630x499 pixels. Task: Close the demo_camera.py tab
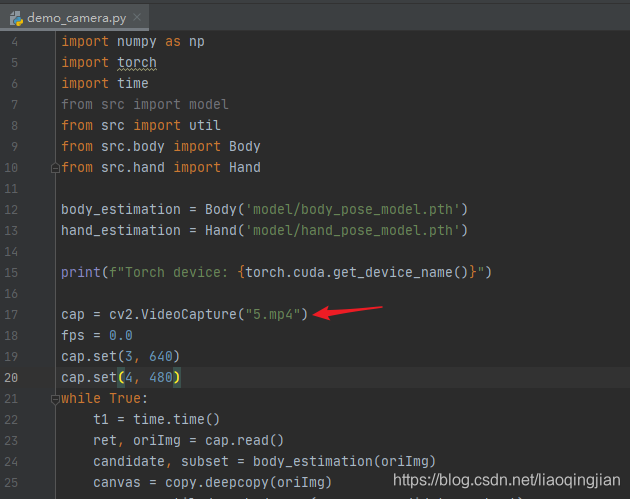coord(137,17)
